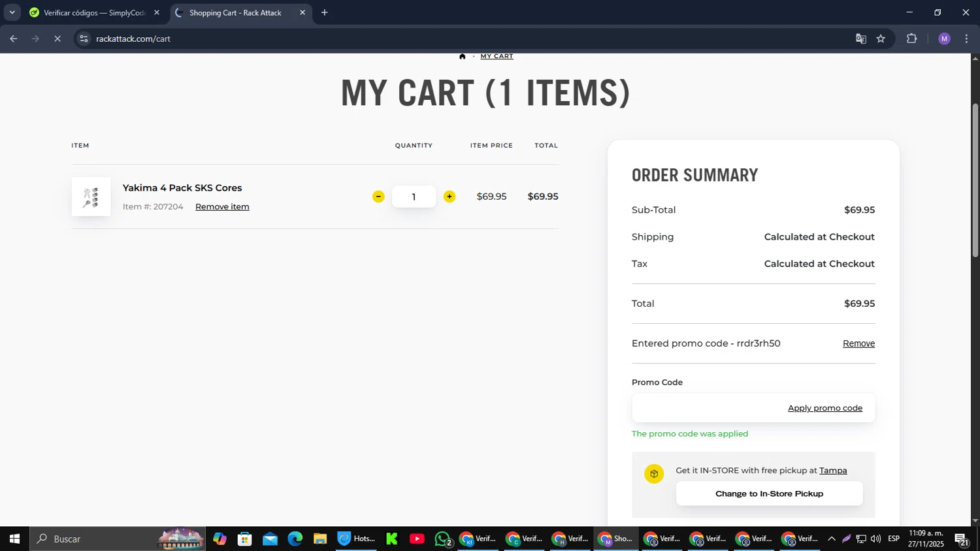
Task: Bookmark this page with the star icon
Action: 881,39
